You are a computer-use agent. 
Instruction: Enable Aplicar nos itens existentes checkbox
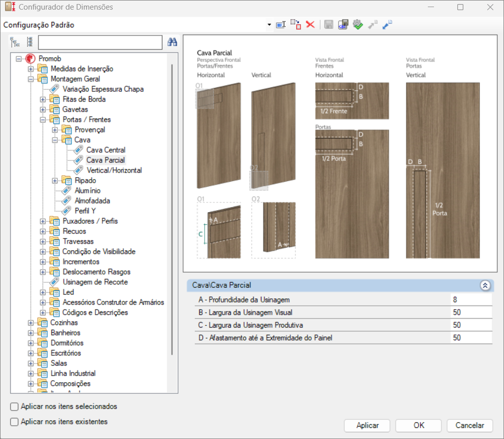14,422
